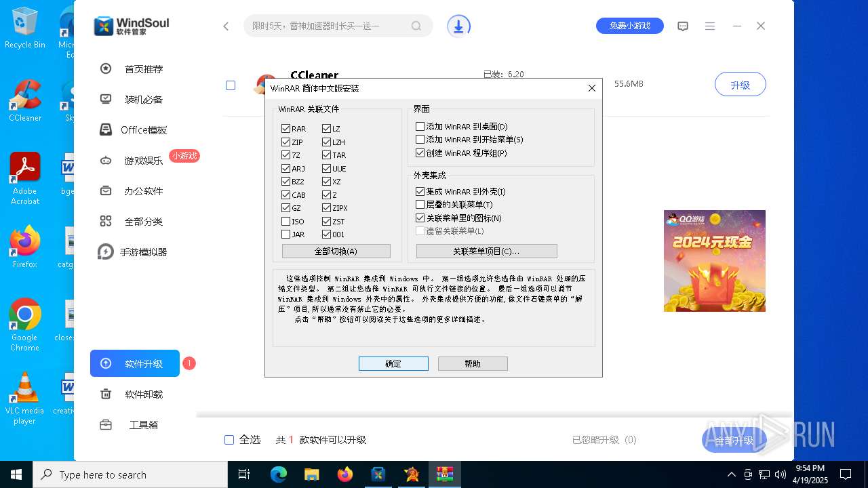The height and width of the screenshot is (488, 868).
Task: Open the WindSoul hamburger menu icon
Action: tap(710, 26)
